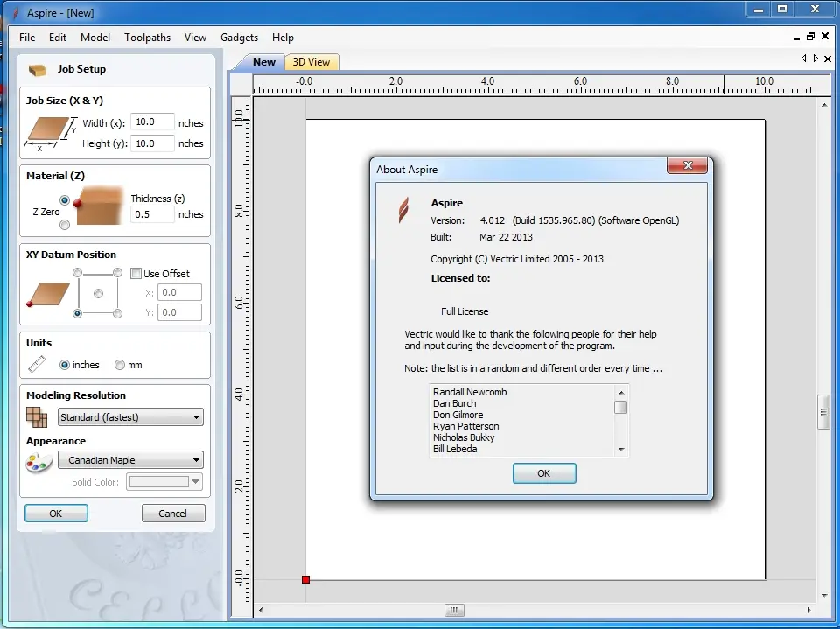This screenshot has width=840, height=629.
Task: Click the Height (y) input field
Action: [152, 143]
